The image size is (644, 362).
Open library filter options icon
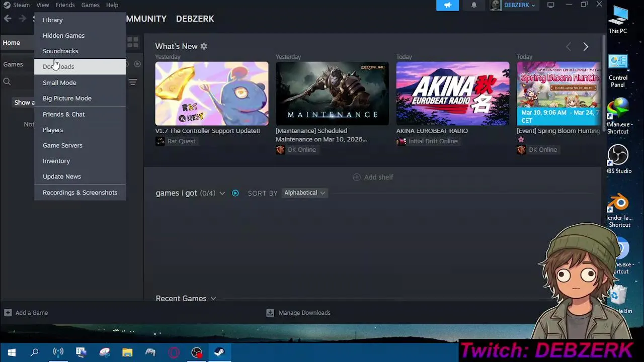point(132,82)
